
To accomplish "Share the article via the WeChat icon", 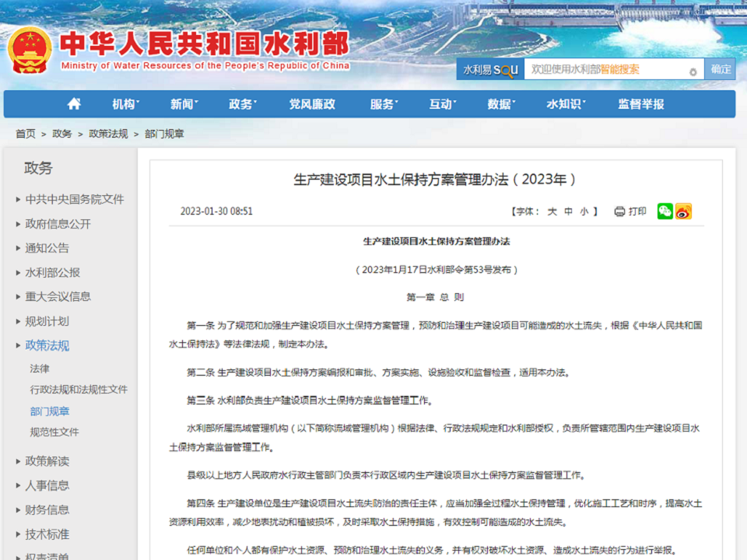I will [x=665, y=211].
